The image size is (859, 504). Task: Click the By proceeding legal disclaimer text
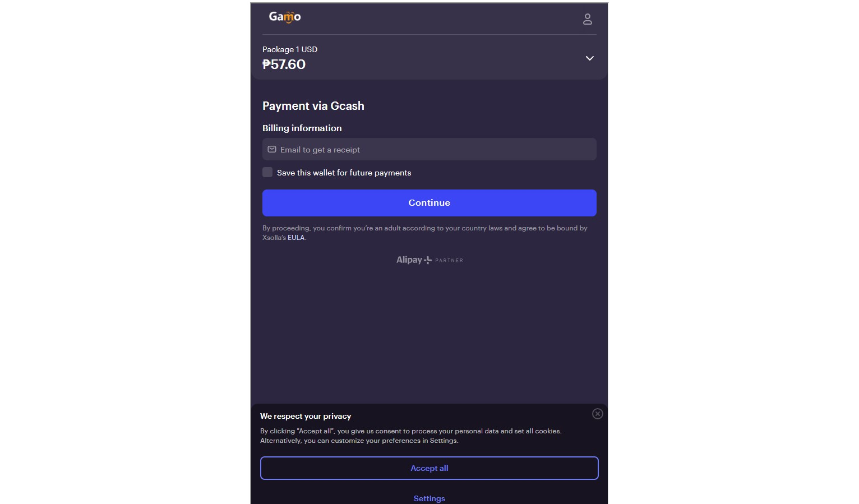tap(425, 233)
